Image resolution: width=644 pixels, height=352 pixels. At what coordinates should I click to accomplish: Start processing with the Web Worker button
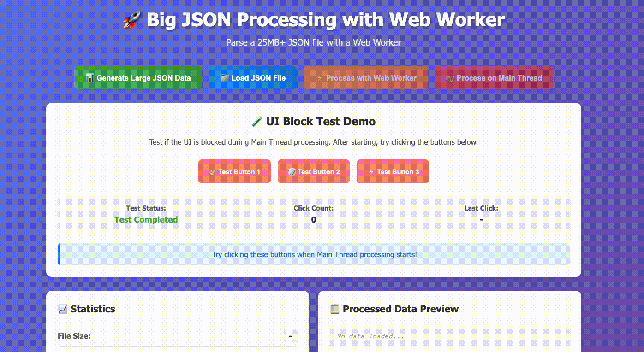coord(365,77)
